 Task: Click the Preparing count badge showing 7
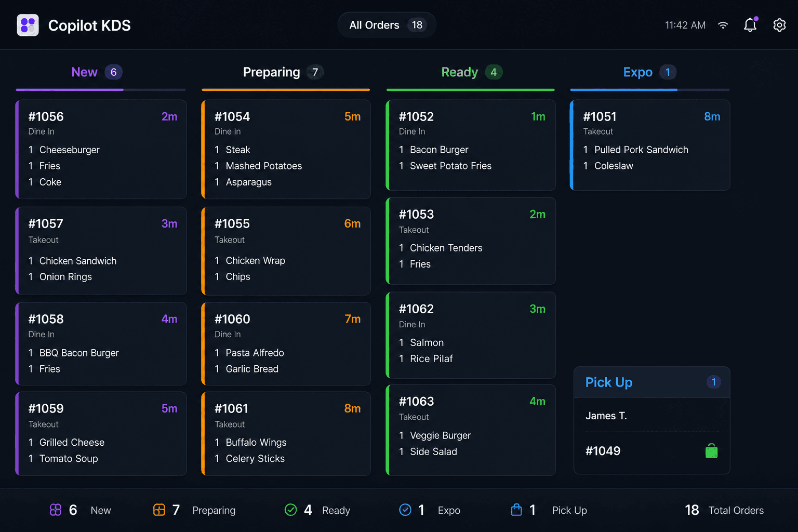(315, 72)
